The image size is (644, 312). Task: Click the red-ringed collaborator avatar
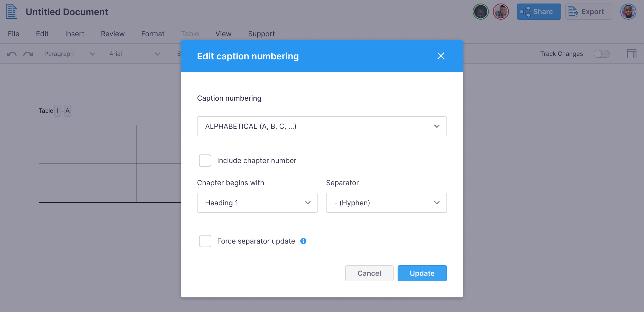point(501,12)
